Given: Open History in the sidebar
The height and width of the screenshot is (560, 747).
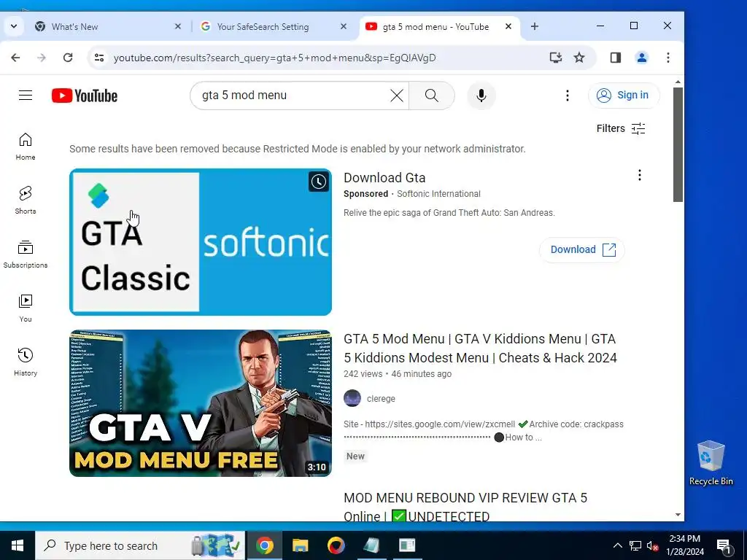Looking at the screenshot, I should point(26,362).
